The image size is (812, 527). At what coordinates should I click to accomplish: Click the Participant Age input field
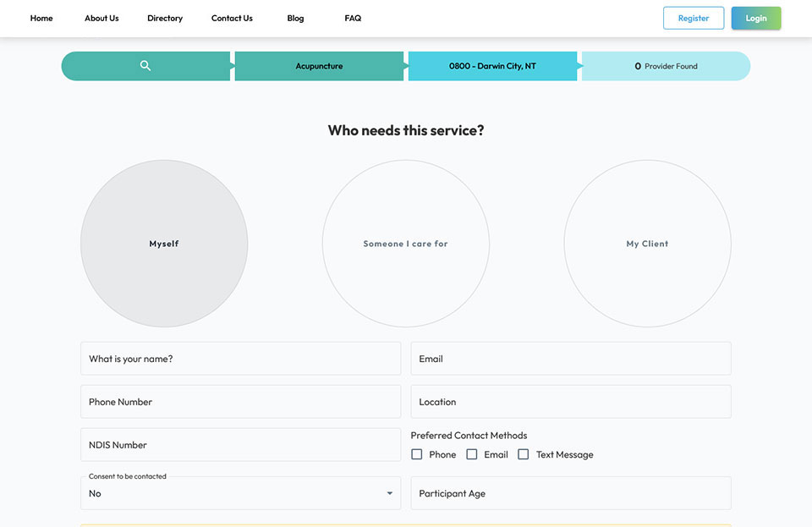tap(571, 493)
